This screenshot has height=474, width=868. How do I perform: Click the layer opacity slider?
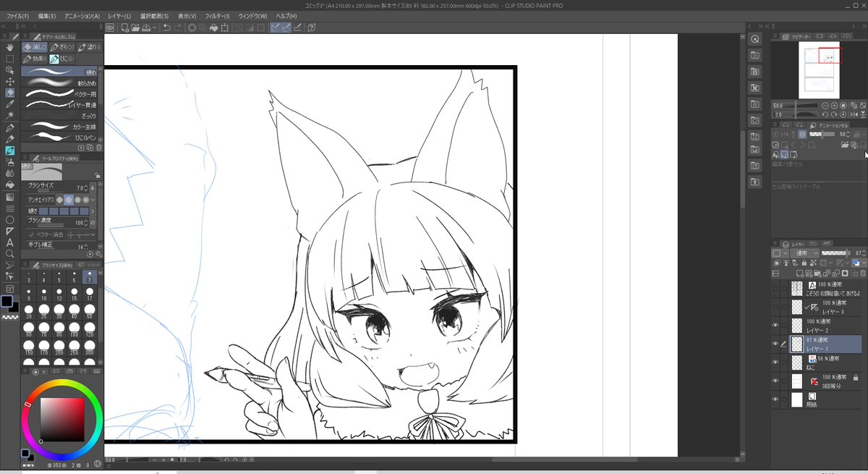pyautogui.click(x=836, y=253)
